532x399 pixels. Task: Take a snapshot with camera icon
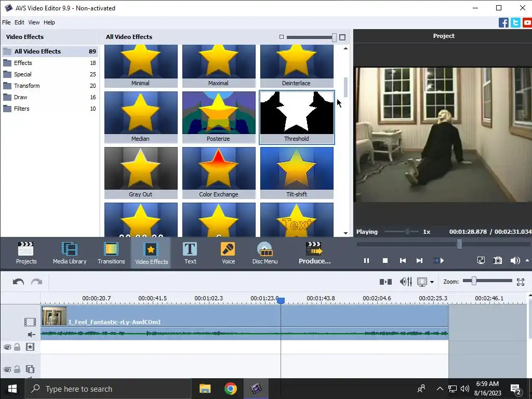point(497,260)
